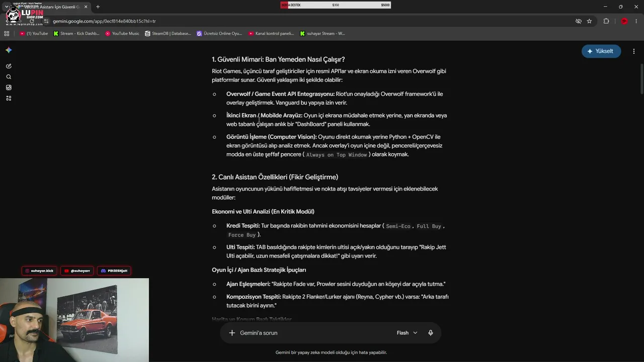Open the suhayar Stream bookmark
This screenshot has width=644, height=362.
[323, 34]
